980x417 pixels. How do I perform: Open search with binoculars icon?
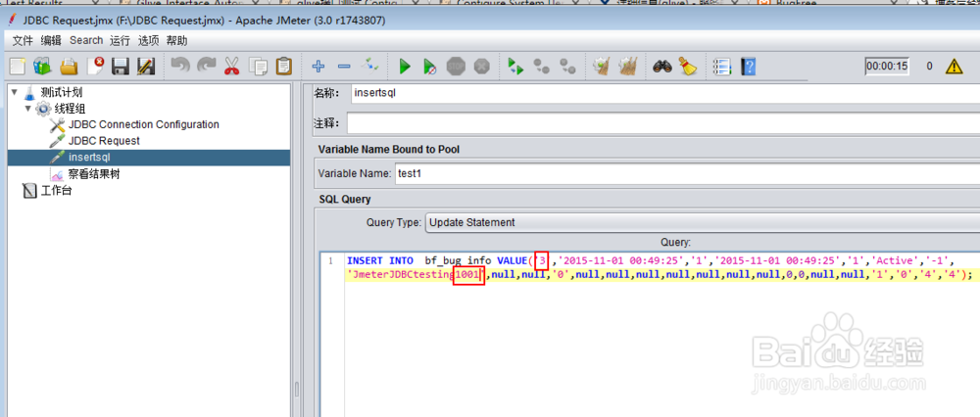coord(661,66)
